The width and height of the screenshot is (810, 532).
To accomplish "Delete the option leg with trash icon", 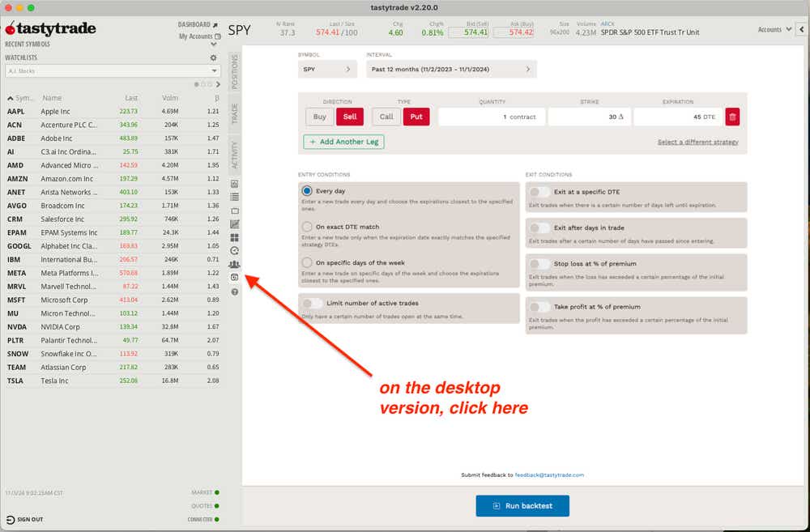I will coord(732,117).
